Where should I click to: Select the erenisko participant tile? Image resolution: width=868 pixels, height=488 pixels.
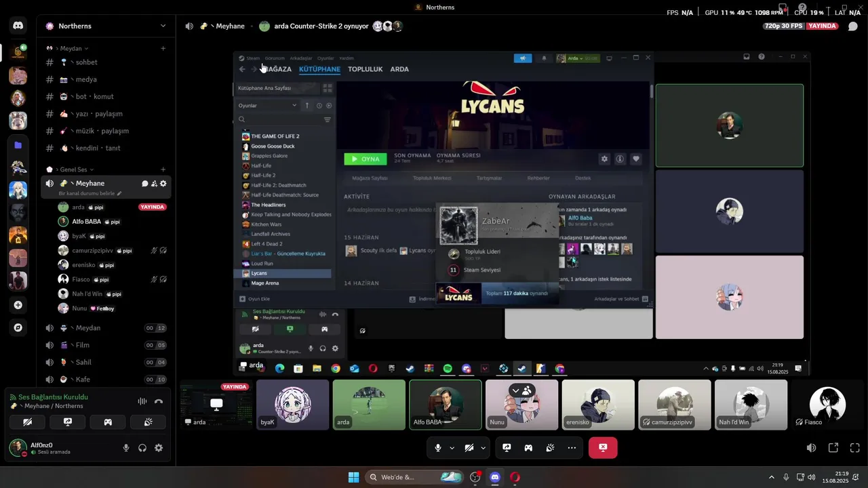[x=598, y=405]
